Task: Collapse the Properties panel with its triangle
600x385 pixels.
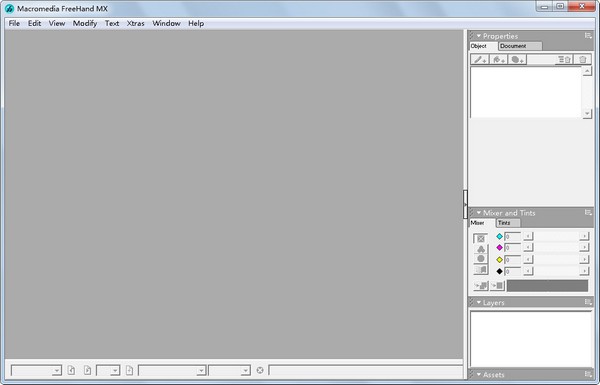Action: click(x=478, y=36)
